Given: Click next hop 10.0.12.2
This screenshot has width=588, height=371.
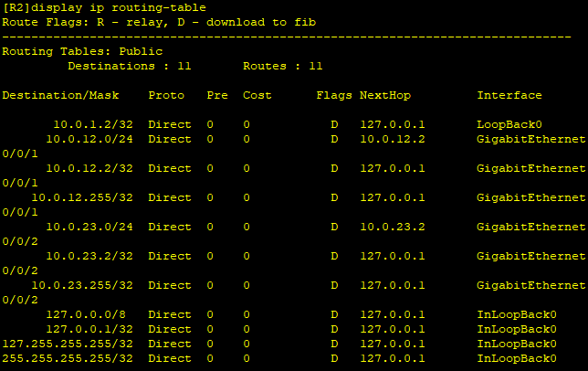Looking at the screenshot, I should (x=393, y=139).
